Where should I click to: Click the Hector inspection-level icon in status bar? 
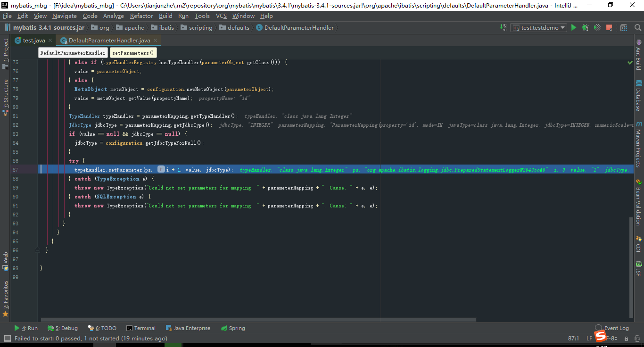pos(637,338)
